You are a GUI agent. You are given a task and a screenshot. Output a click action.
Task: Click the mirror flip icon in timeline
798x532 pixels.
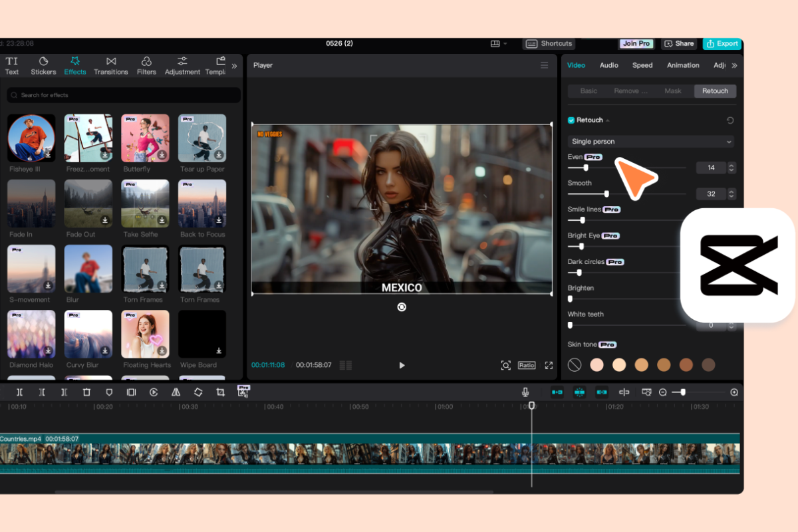[x=176, y=392]
